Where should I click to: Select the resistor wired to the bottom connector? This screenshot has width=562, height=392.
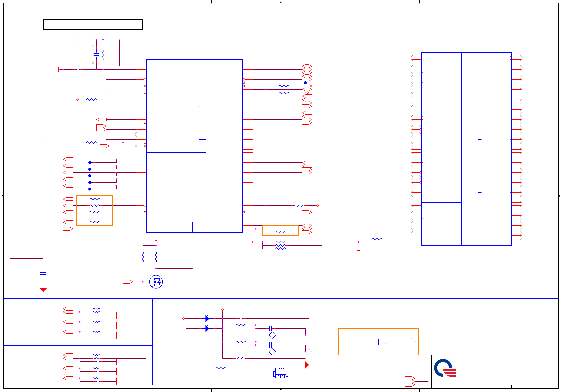tap(221, 368)
